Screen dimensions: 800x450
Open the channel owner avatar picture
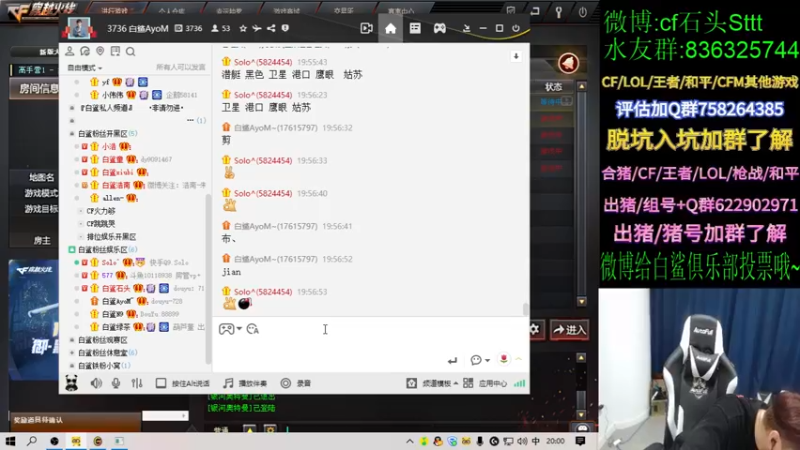click(79, 29)
